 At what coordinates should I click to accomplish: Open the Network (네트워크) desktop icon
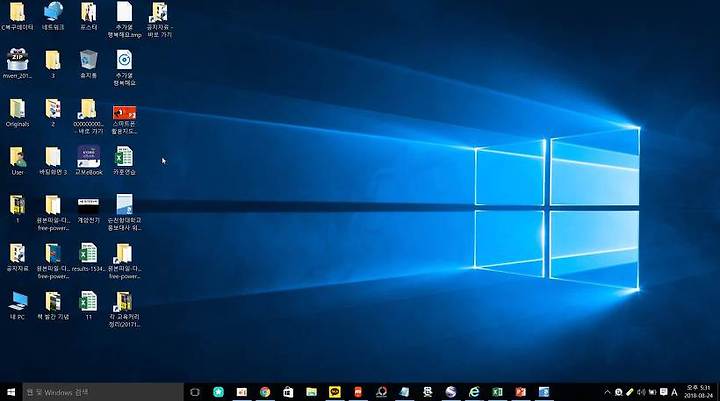(x=53, y=15)
